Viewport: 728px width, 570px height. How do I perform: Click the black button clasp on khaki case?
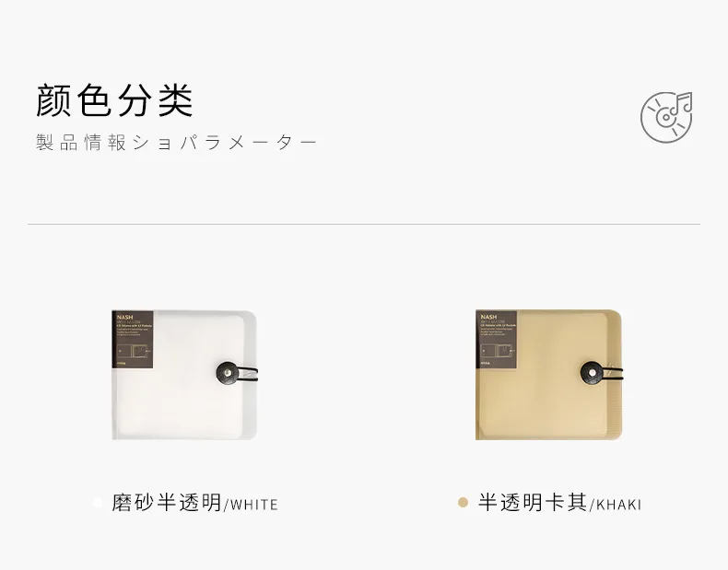point(591,372)
